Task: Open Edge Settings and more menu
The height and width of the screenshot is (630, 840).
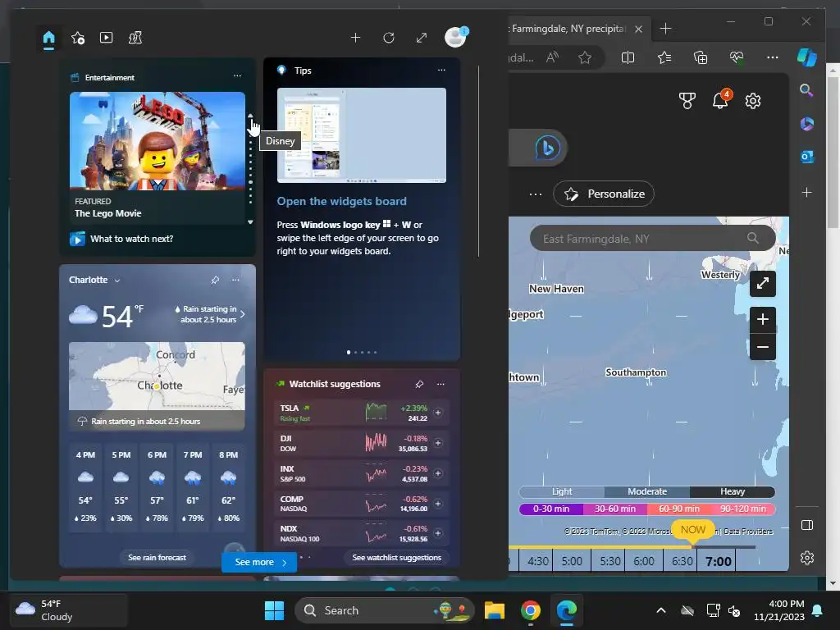Action: click(x=773, y=57)
